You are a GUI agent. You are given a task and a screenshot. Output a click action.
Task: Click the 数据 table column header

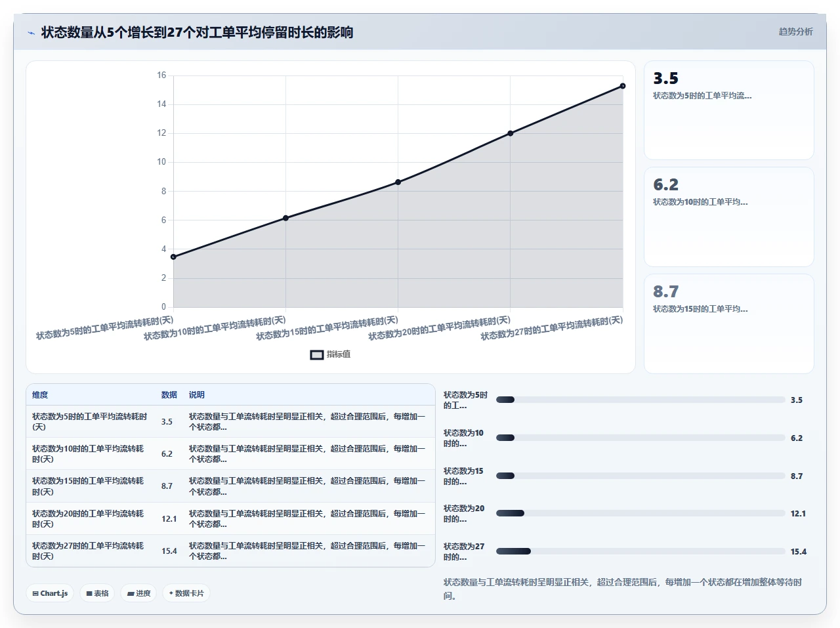[169, 395]
